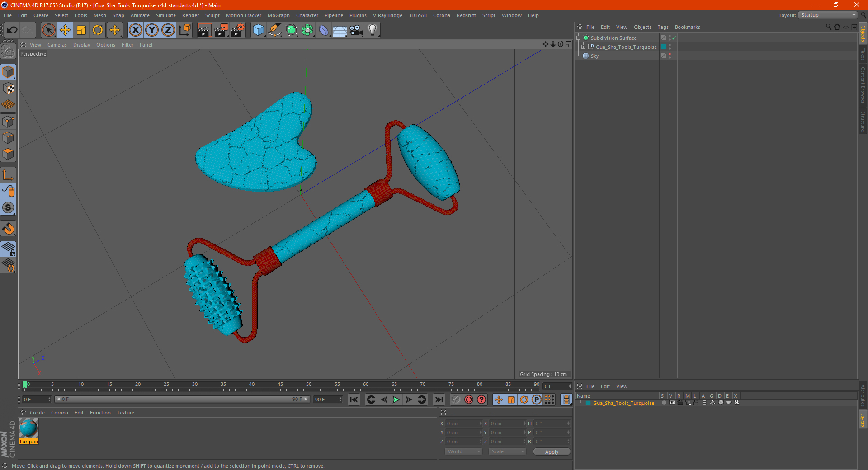Toggle Snap S icon in left toolbar
Image resolution: width=868 pixels, height=470 pixels.
point(8,207)
